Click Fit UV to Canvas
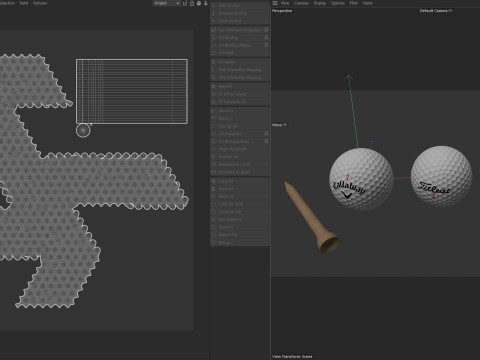This screenshot has width=480, height=360. (240, 94)
